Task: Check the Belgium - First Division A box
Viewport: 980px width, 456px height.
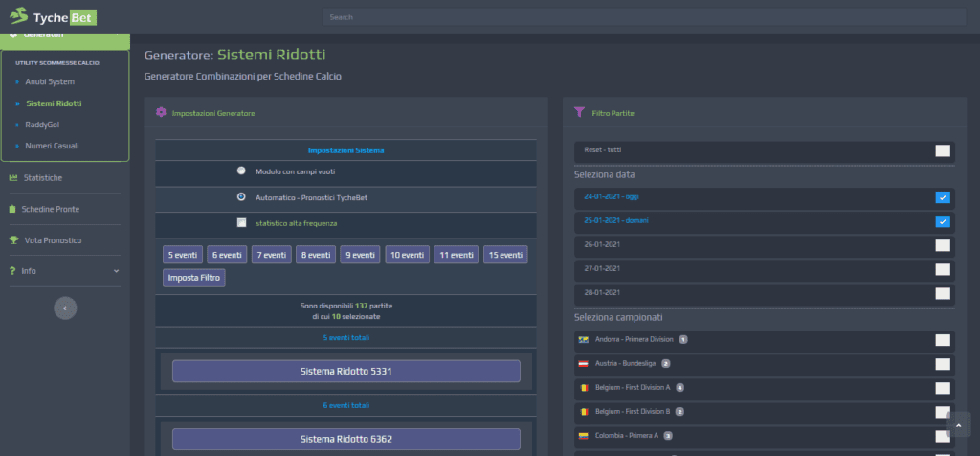Action: coord(943,388)
